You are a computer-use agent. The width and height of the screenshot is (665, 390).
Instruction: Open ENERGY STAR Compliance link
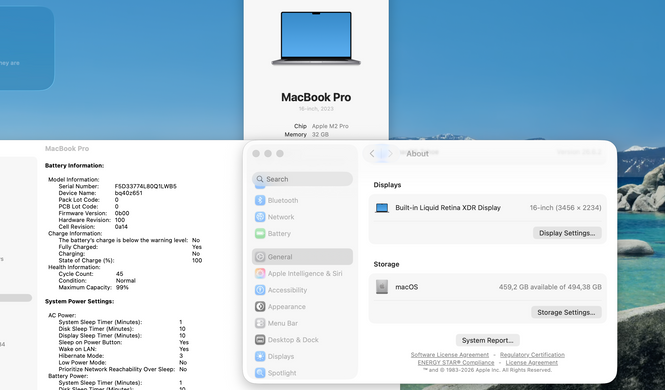point(456,362)
